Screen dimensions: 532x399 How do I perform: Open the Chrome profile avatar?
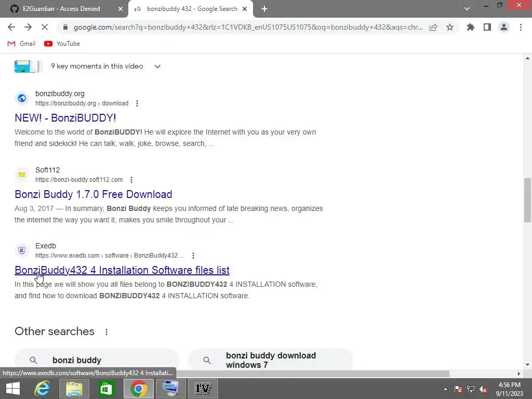(504, 27)
